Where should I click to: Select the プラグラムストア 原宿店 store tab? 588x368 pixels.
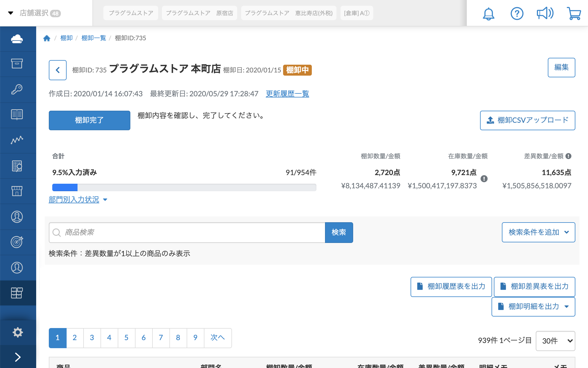199,13
